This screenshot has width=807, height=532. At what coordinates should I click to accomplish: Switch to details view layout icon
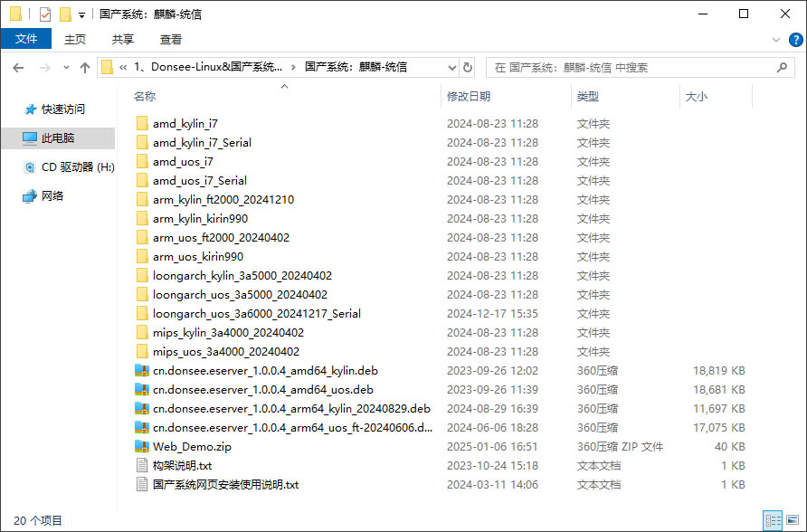[x=773, y=520]
